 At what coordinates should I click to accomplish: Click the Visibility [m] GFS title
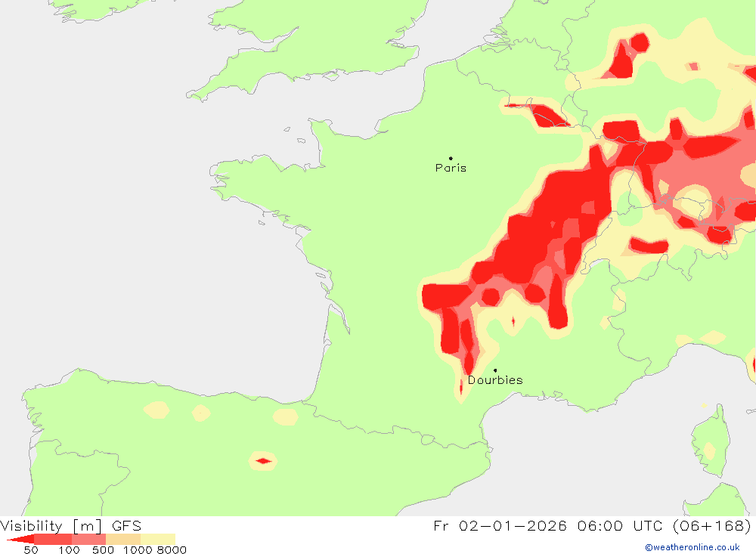[71, 525]
